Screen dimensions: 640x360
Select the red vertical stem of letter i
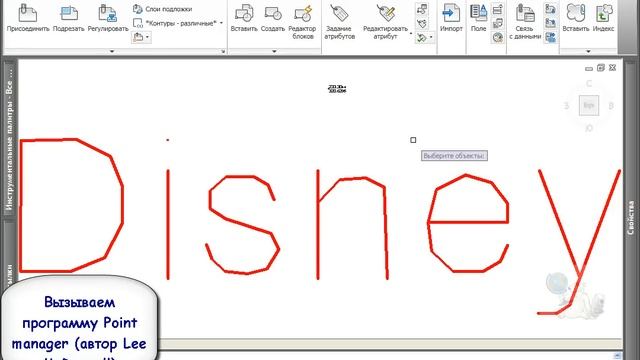168,224
